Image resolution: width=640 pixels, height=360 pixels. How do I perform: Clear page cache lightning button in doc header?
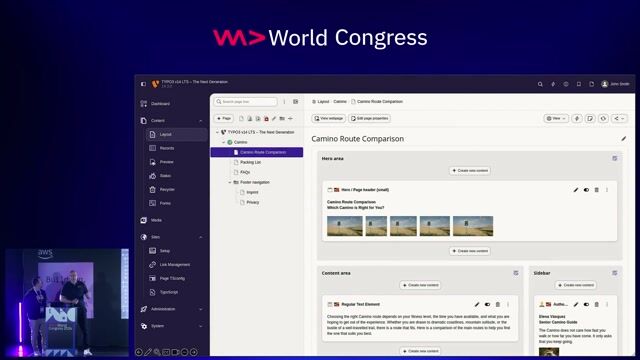(577, 118)
